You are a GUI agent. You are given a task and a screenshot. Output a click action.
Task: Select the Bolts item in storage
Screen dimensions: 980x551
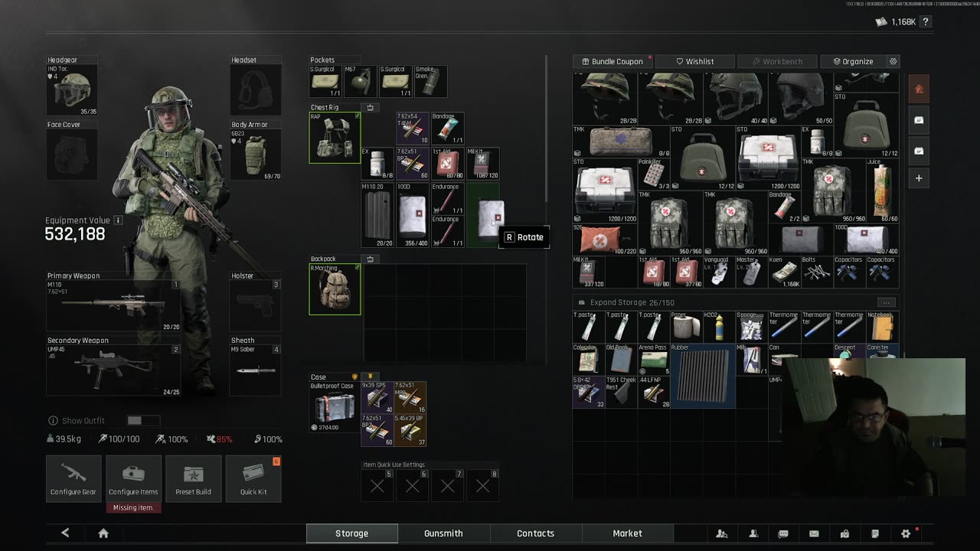click(x=817, y=272)
